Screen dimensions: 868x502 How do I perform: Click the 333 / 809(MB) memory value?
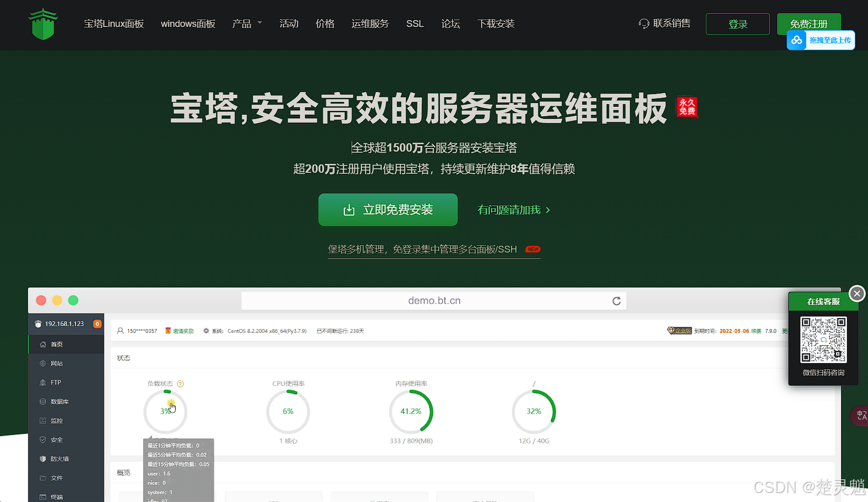tap(411, 441)
